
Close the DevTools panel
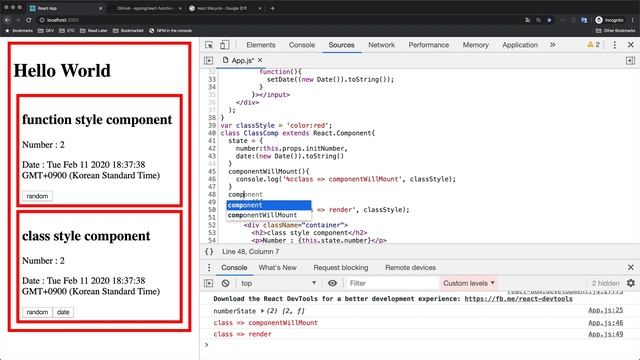click(631, 45)
